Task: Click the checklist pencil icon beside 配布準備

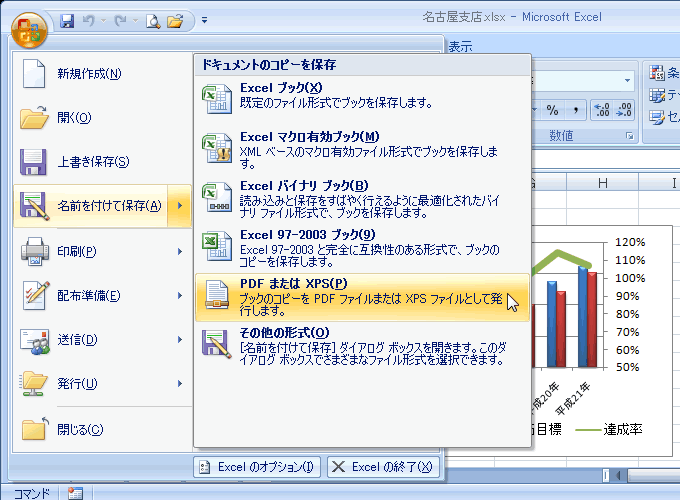Action: click(x=36, y=295)
